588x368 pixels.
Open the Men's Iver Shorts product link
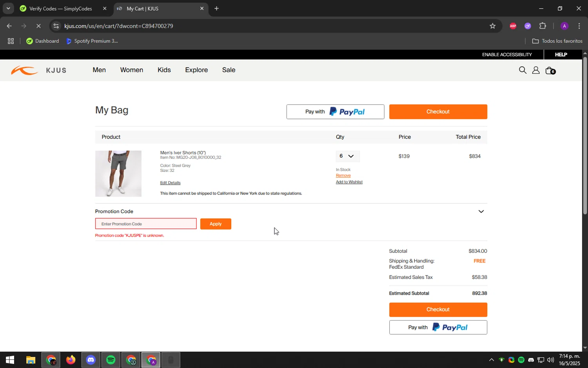(x=183, y=153)
